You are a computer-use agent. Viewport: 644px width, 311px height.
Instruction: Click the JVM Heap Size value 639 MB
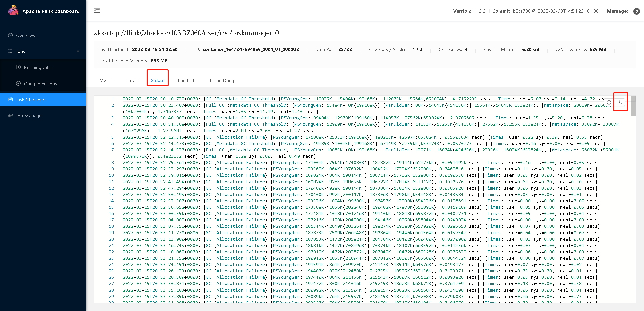(598, 49)
